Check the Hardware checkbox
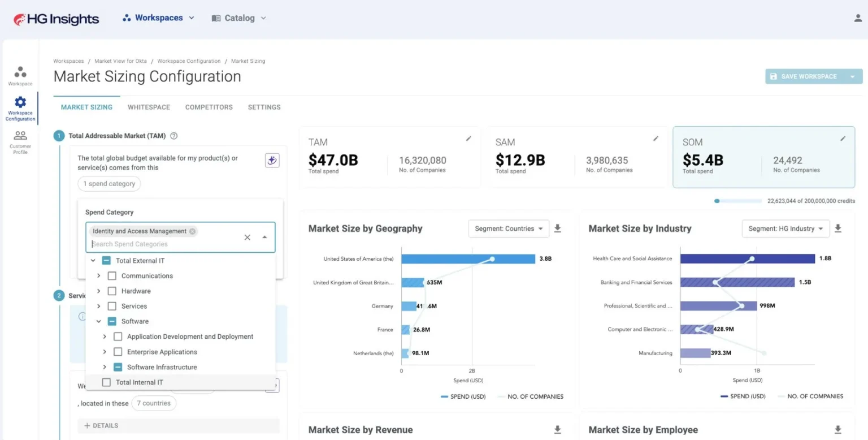This screenshot has width=868, height=440. 112,291
